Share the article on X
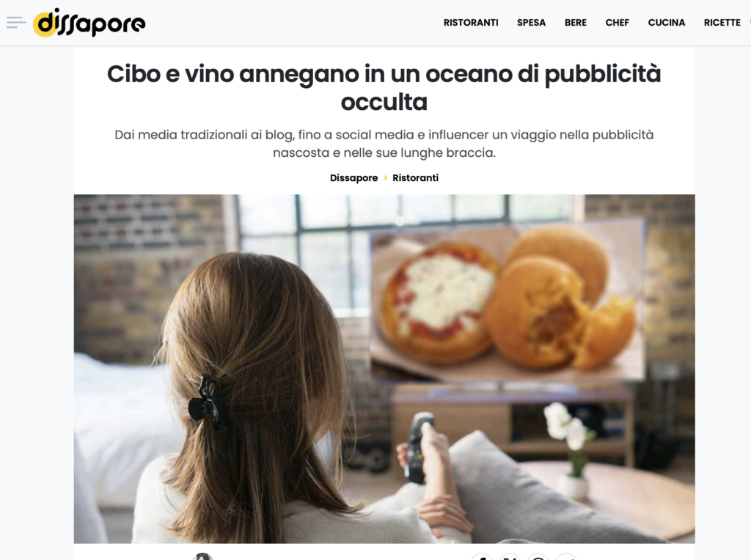The width and height of the screenshot is (751, 560). click(510, 558)
